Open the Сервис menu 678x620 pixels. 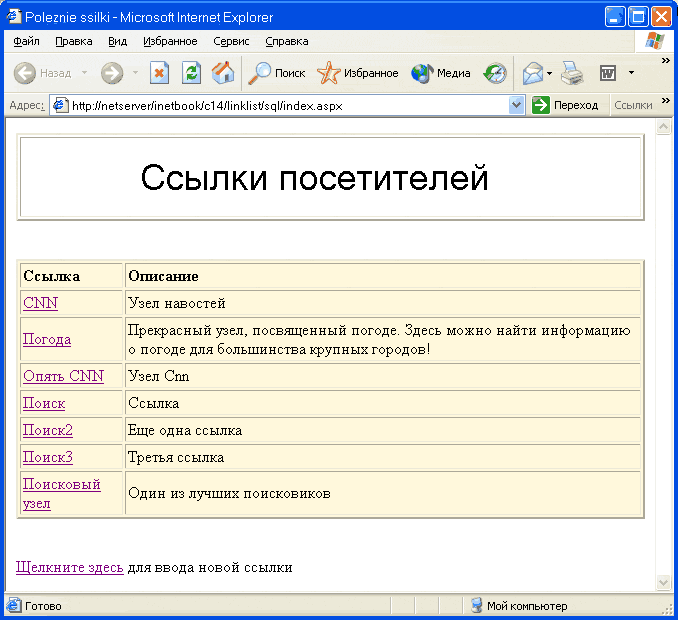click(231, 42)
